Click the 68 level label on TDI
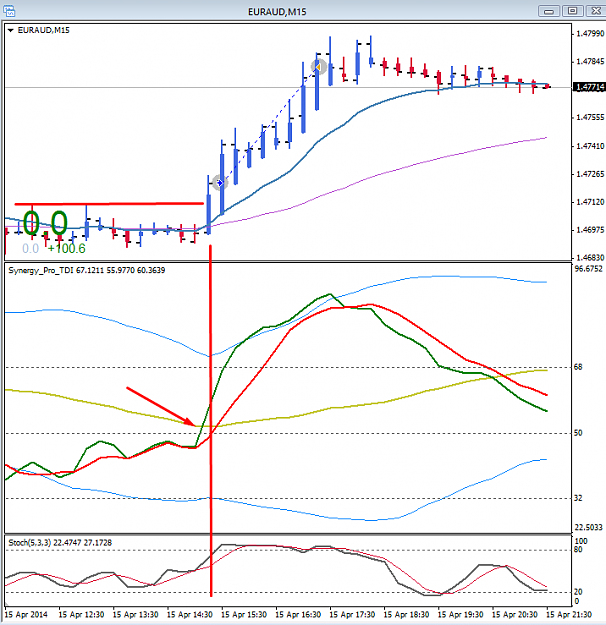606x625 pixels. pyautogui.click(x=578, y=367)
